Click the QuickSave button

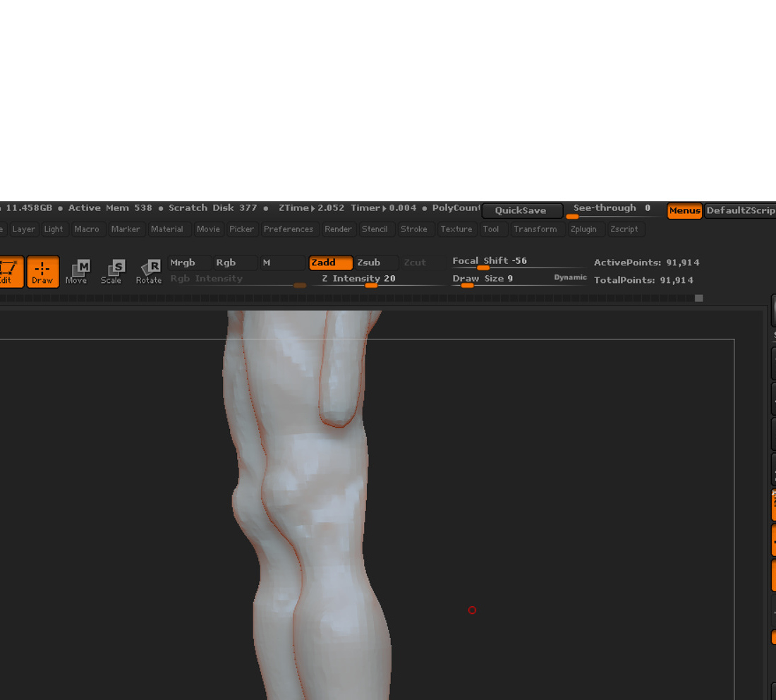521,210
